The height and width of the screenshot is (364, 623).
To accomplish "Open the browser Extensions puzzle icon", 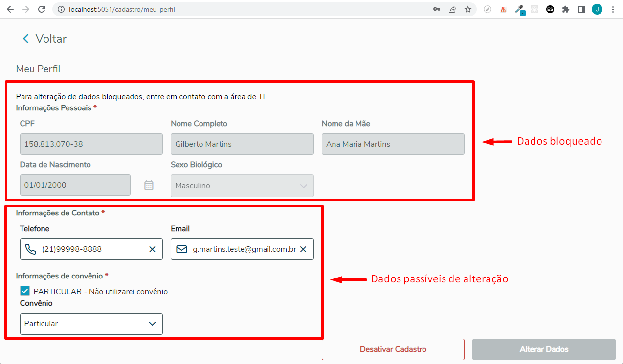I will coord(566,9).
